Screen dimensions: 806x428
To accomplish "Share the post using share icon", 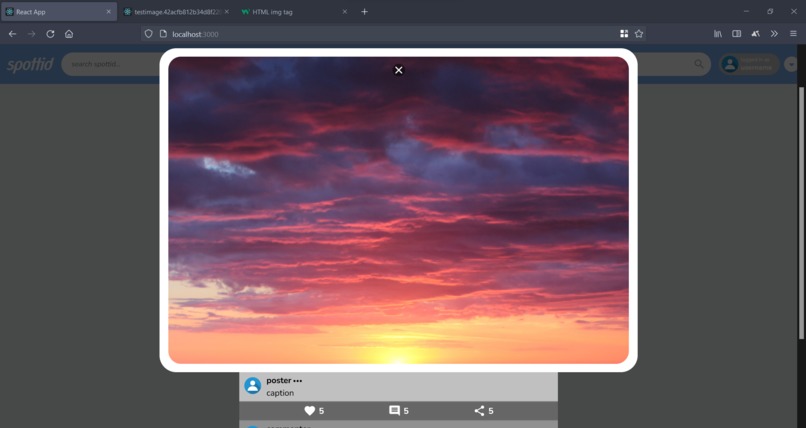I will 479,411.
